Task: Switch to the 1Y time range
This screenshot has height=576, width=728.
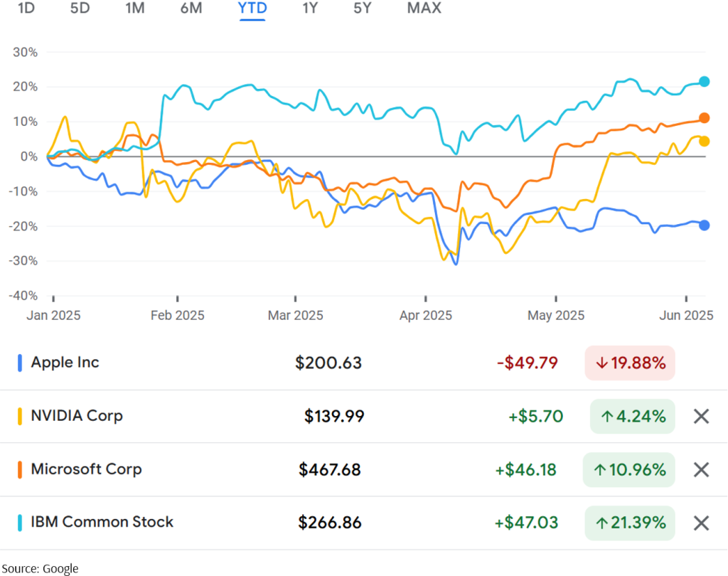Action: click(310, 9)
